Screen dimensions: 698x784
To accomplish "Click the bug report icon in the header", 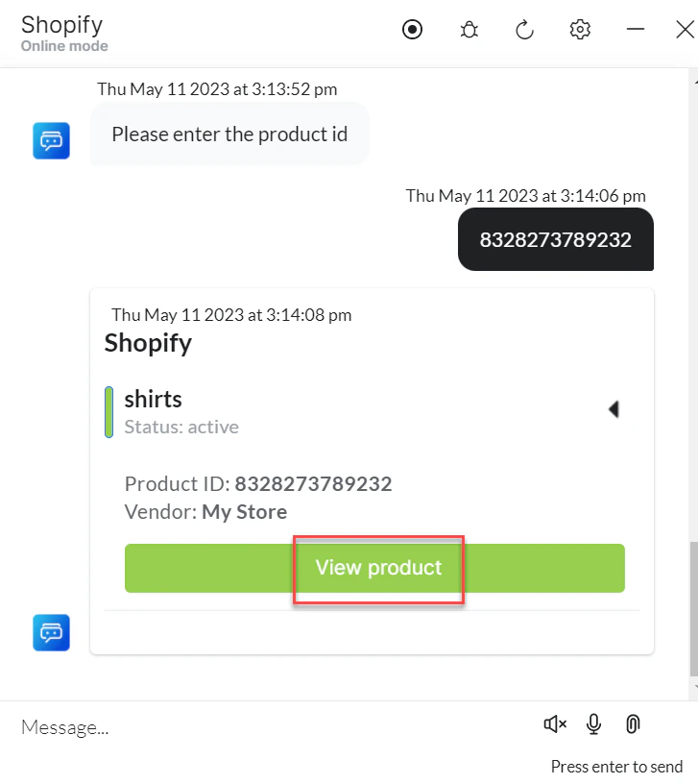I will point(469,29).
